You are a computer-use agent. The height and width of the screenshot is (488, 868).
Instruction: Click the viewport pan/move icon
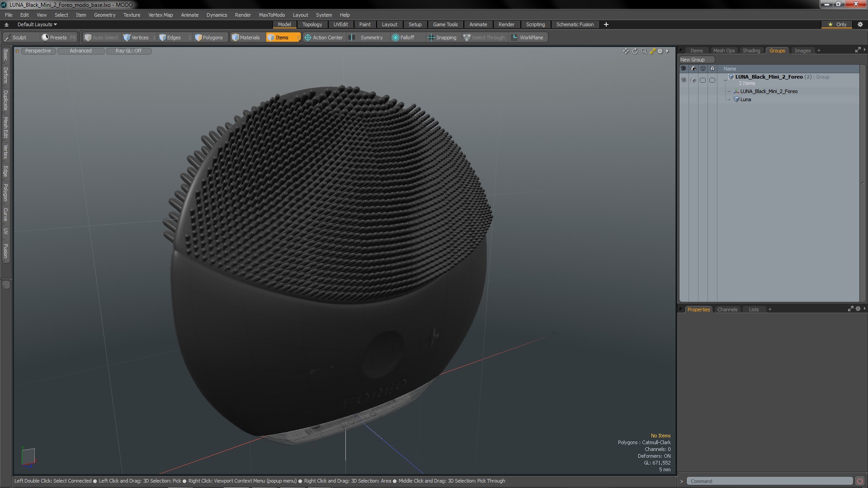coord(626,51)
